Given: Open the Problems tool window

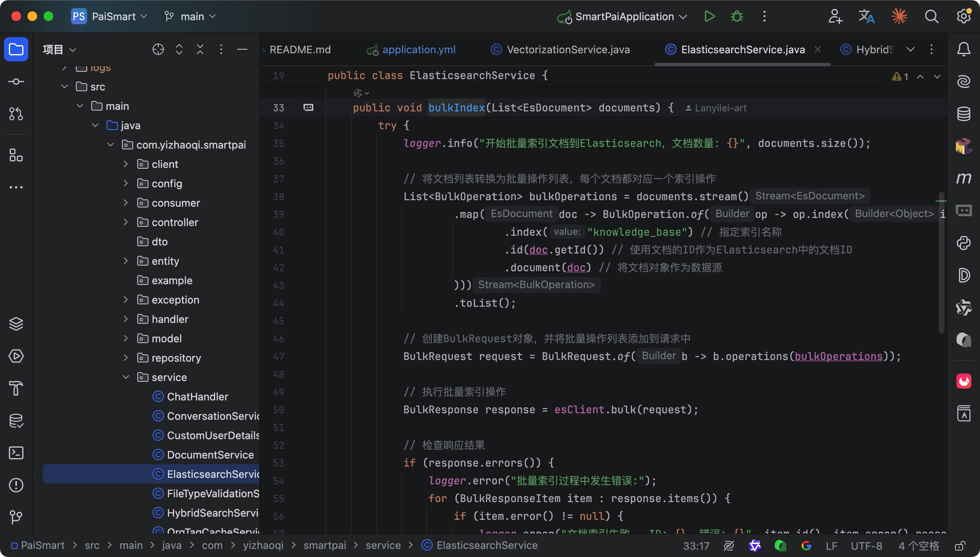Looking at the screenshot, I should pyautogui.click(x=16, y=485).
